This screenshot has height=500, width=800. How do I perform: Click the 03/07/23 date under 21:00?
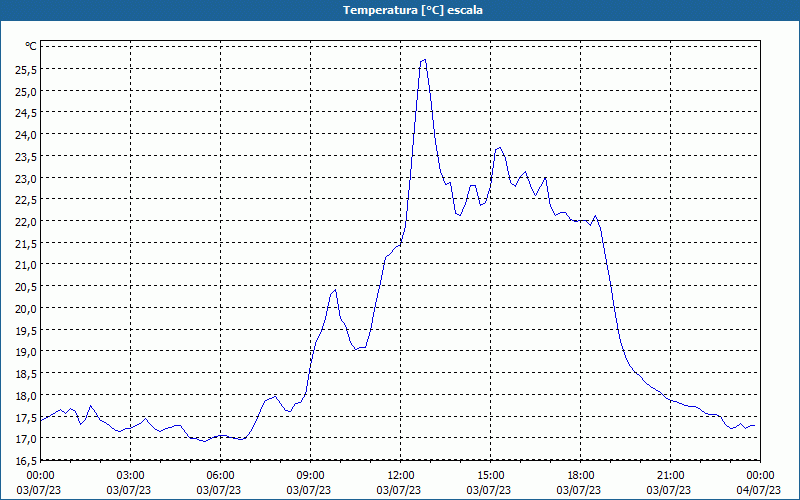pyautogui.click(x=669, y=490)
